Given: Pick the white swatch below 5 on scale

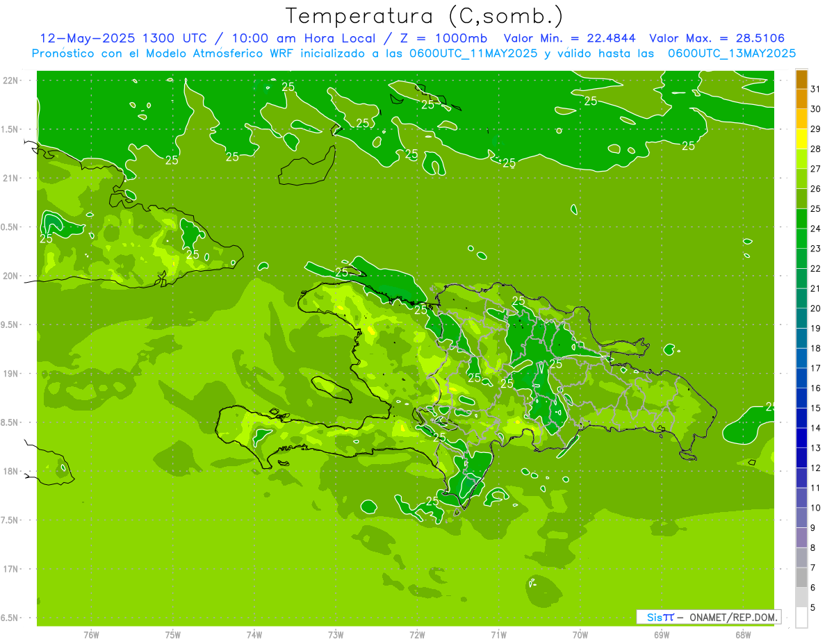Looking at the screenshot, I should (x=801, y=618).
